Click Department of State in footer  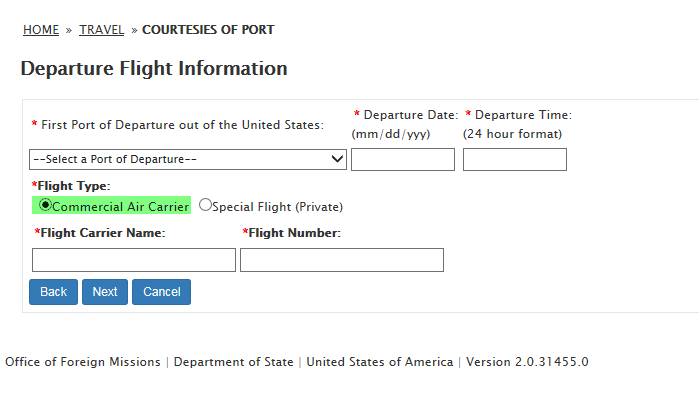click(x=233, y=362)
